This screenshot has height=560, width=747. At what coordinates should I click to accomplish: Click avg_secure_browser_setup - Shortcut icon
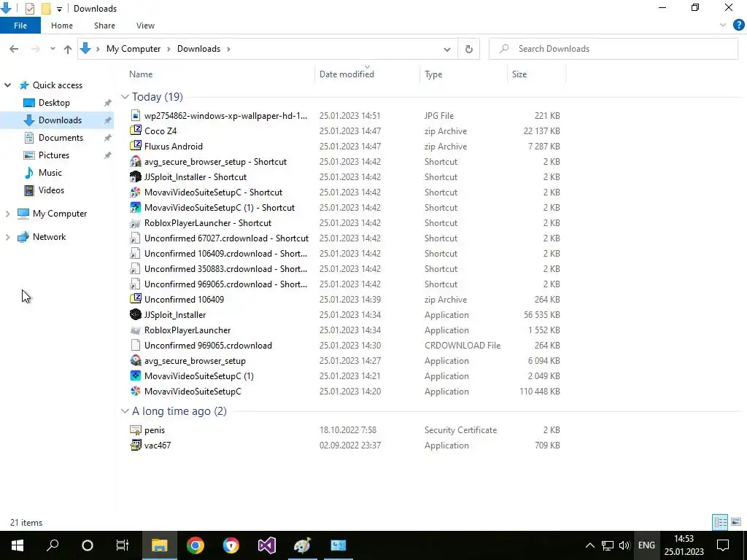[136, 161]
